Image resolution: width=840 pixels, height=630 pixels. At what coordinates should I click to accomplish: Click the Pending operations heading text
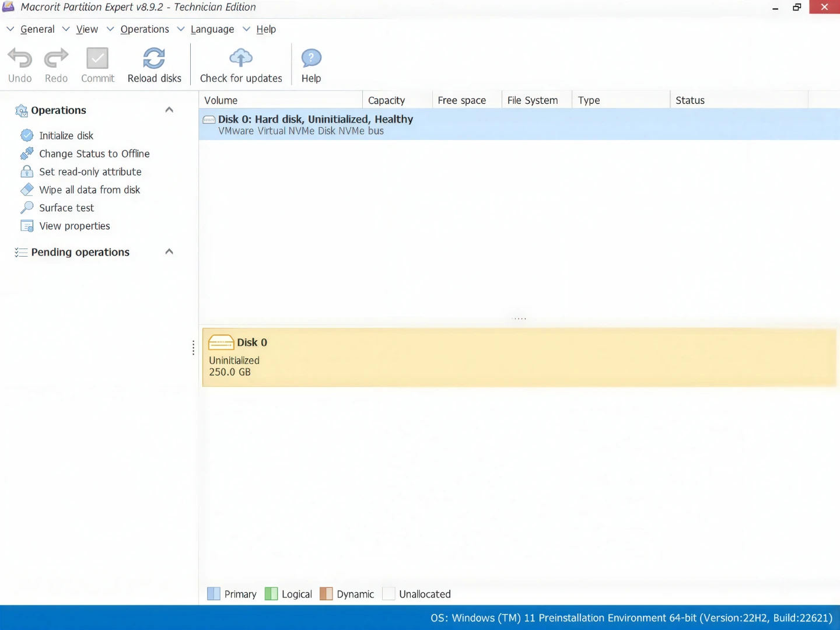coord(80,252)
